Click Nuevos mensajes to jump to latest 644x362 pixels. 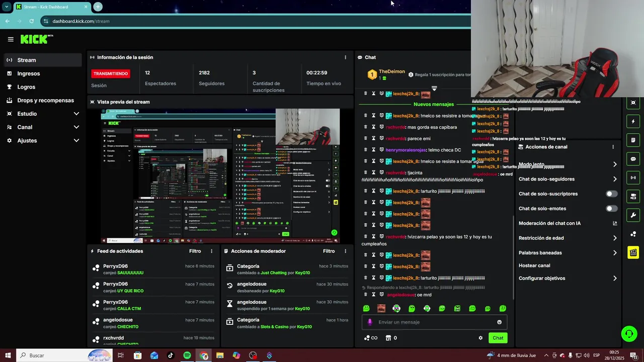[434, 104]
